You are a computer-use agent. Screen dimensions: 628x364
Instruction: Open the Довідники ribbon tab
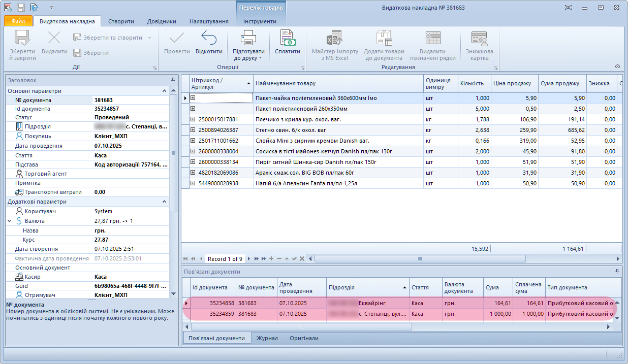pyautogui.click(x=162, y=21)
